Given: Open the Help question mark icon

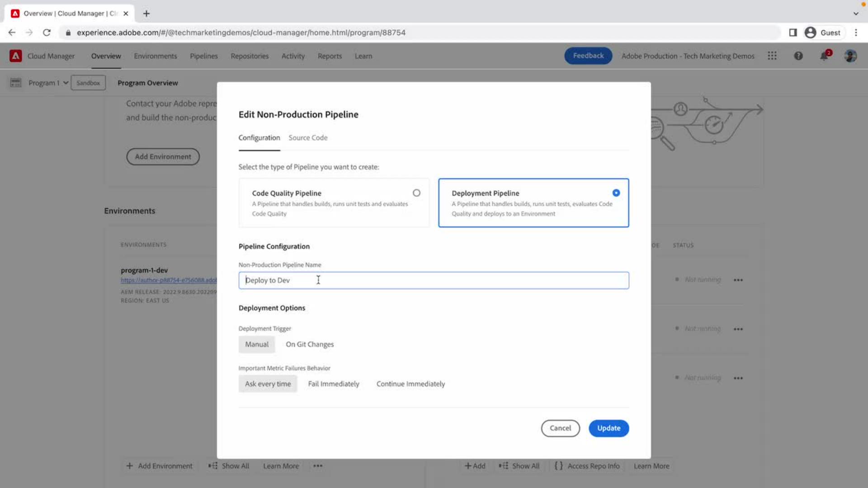Looking at the screenshot, I should click(798, 56).
